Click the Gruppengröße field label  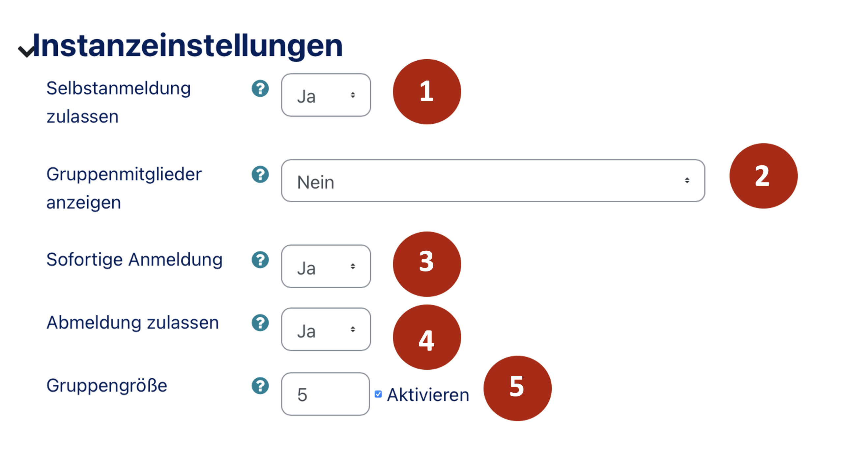click(x=107, y=385)
